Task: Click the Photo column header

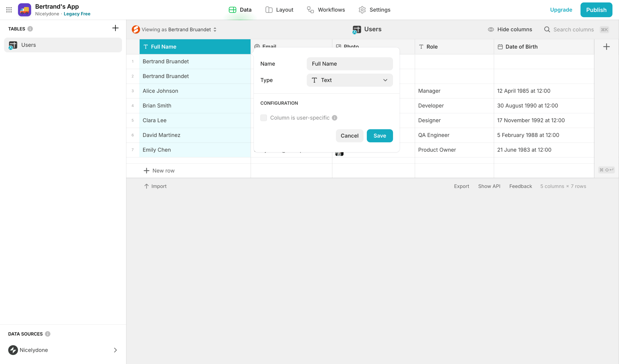Action: pos(373,44)
